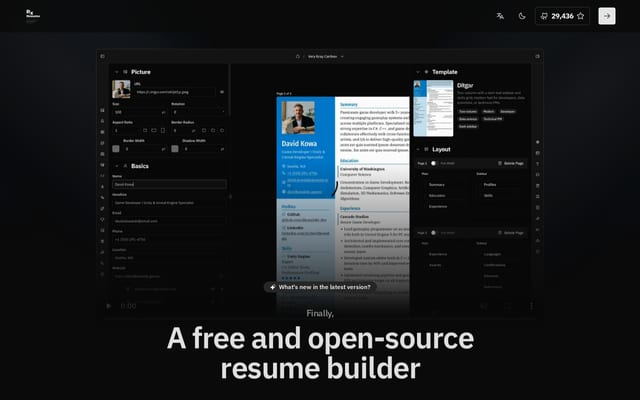Click the Education heading in resume preview
The width and height of the screenshot is (640, 400).
pos(349,161)
